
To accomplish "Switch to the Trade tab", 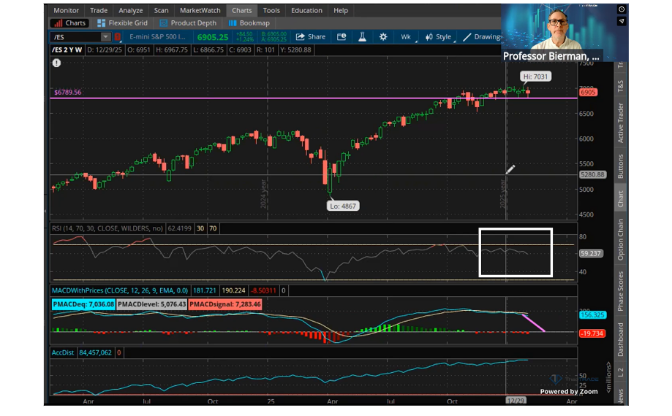I will [99, 10].
